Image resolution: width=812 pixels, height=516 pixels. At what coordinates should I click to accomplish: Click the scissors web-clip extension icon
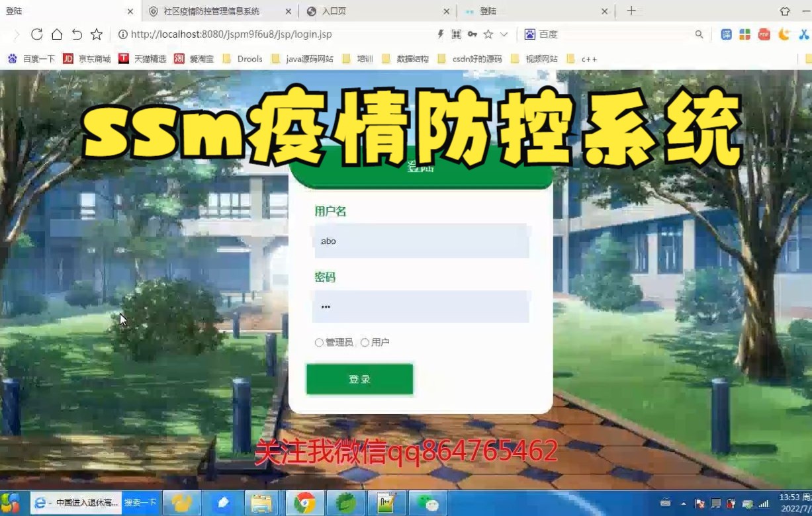click(803, 34)
